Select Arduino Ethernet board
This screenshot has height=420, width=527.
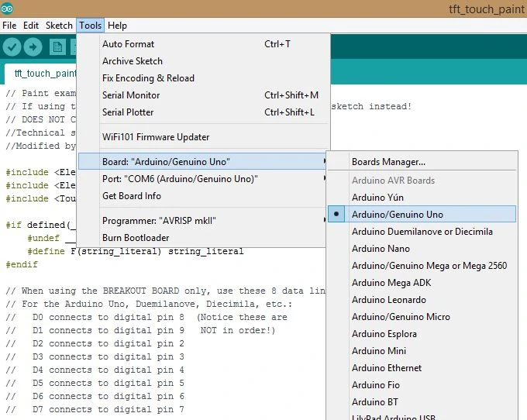pyautogui.click(x=422, y=368)
